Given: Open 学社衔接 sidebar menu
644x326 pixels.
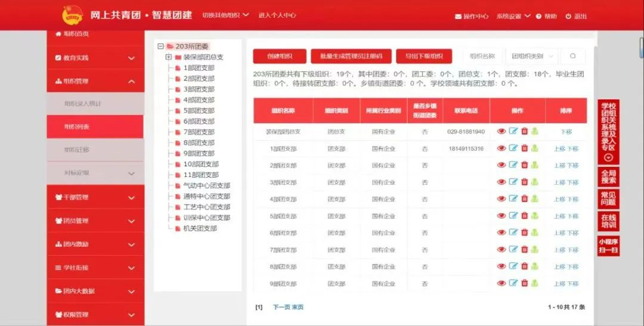Looking at the screenshot, I should [x=95, y=268].
